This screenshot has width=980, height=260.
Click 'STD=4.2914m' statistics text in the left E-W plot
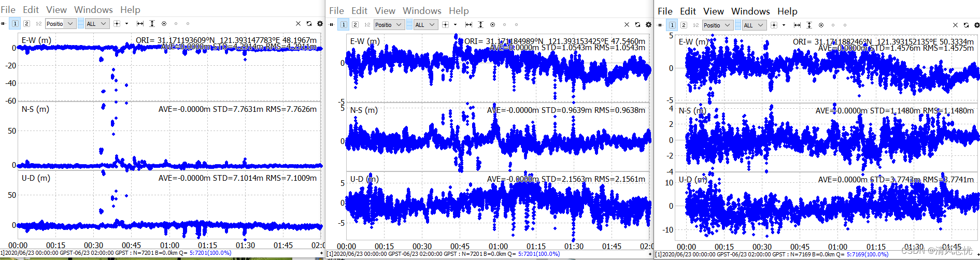click(x=232, y=47)
